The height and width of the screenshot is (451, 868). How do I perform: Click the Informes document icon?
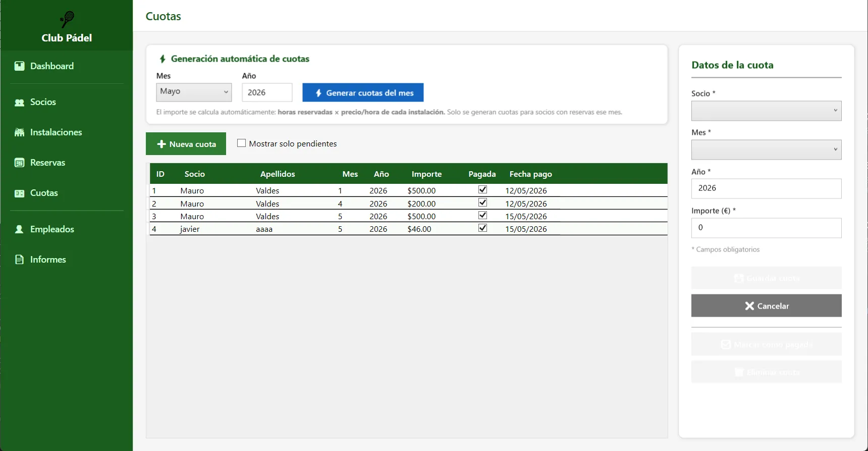19,260
